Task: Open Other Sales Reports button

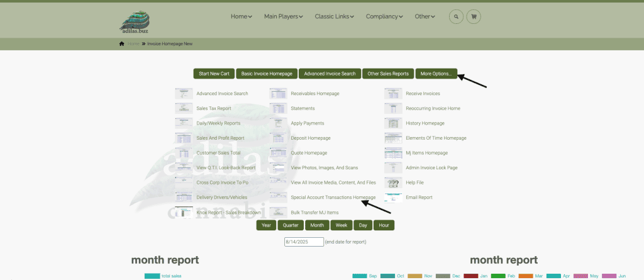Action: [x=388, y=74]
